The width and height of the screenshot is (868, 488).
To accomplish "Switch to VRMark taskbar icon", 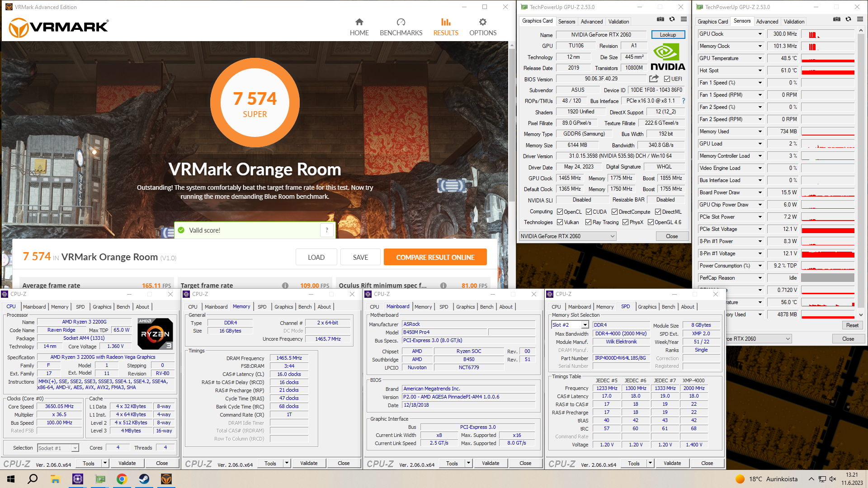I will coord(166,479).
